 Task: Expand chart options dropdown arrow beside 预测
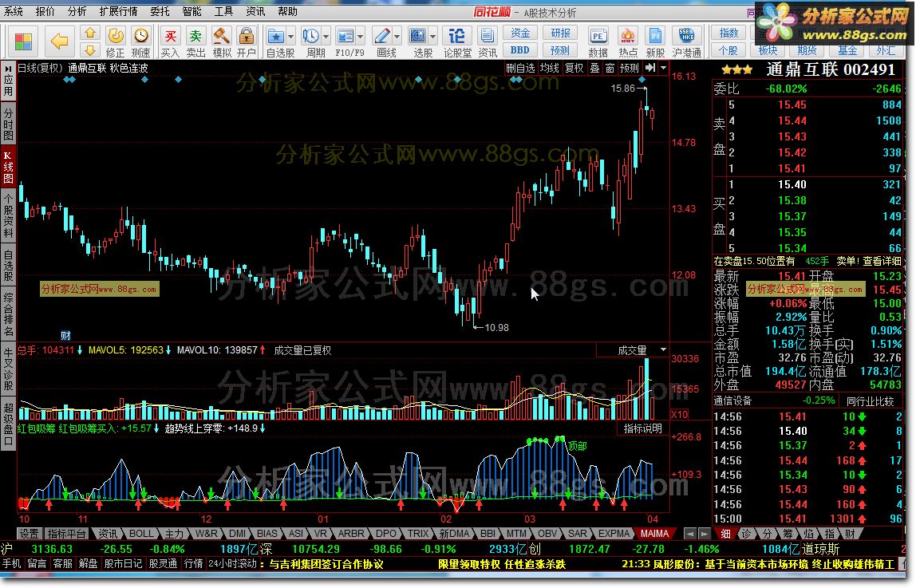pyautogui.click(x=664, y=68)
